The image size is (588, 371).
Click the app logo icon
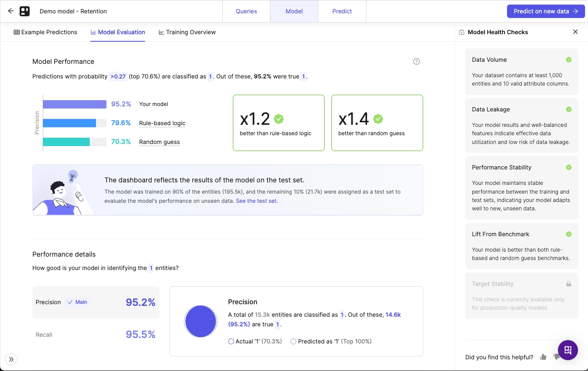[25, 11]
